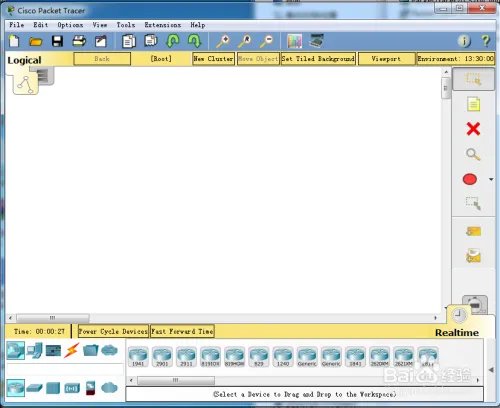Activate the Inspect magnifier tool

[473, 154]
